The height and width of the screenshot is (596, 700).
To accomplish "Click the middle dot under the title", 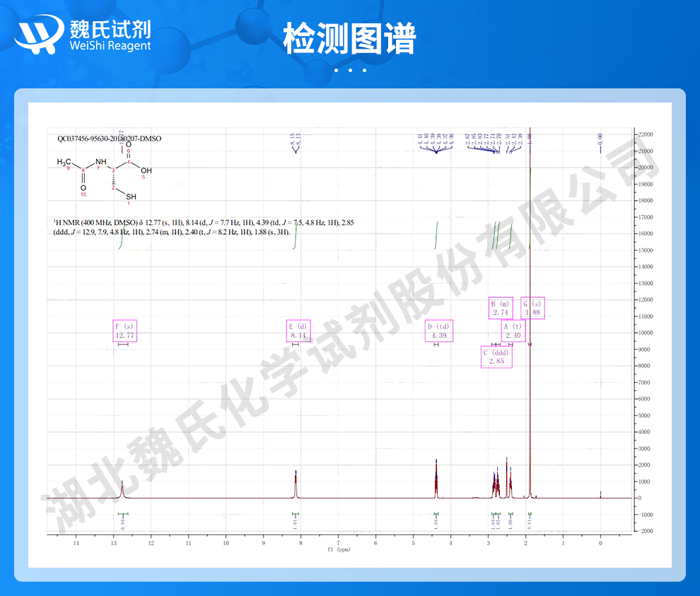I will click(x=350, y=70).
